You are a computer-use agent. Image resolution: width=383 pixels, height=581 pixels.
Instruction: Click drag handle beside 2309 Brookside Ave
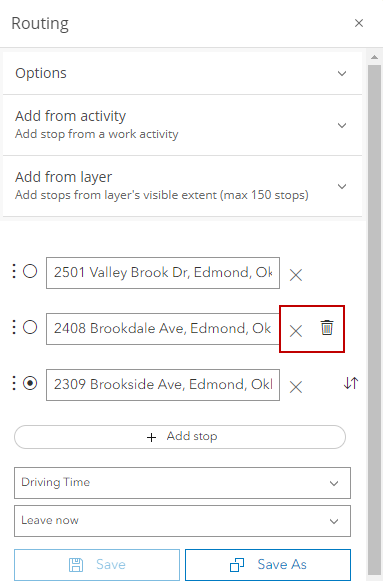coord(14,383)
